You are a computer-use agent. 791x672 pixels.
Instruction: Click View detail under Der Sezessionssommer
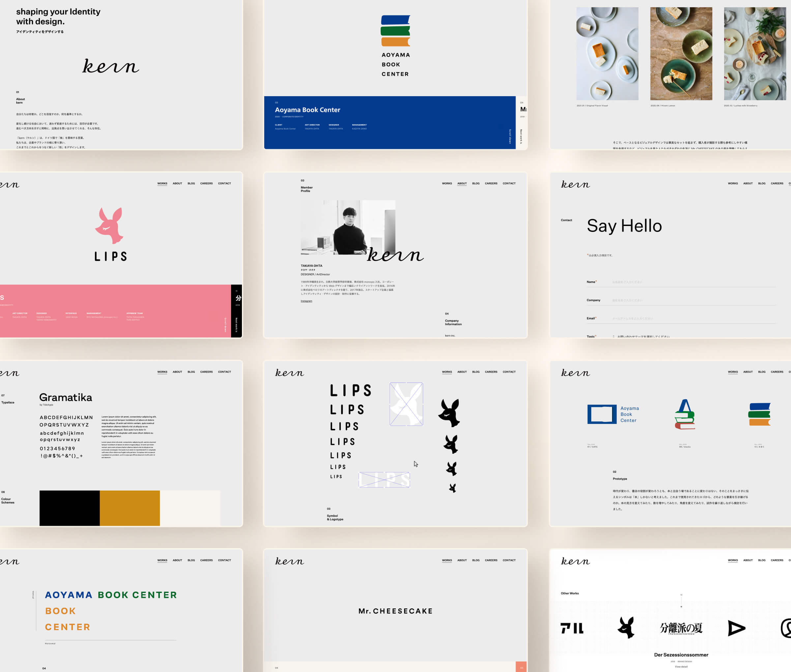681,667
